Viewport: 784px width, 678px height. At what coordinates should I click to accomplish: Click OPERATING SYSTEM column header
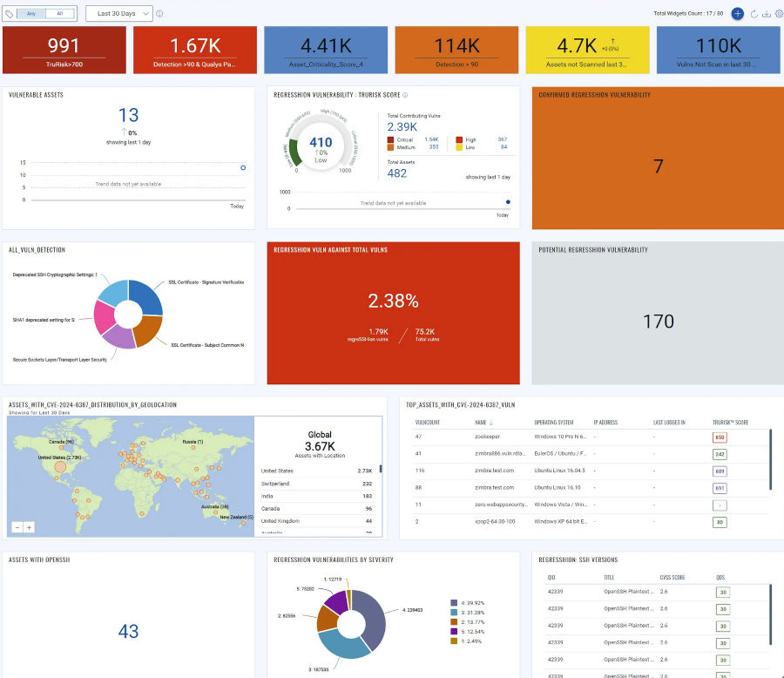tap(553, 423)
